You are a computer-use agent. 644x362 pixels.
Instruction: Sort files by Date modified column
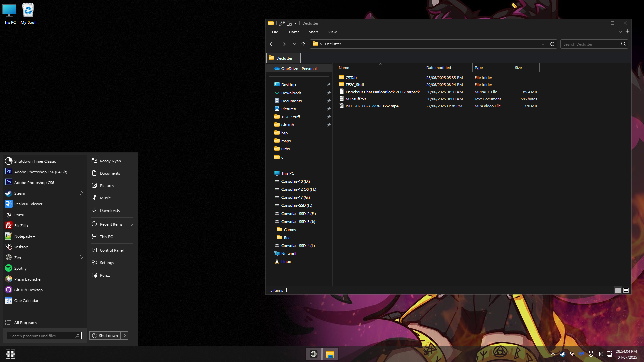[448, 68]
